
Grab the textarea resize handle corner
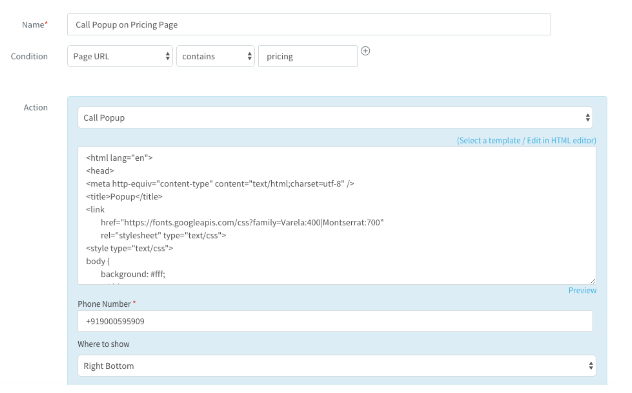592,281
